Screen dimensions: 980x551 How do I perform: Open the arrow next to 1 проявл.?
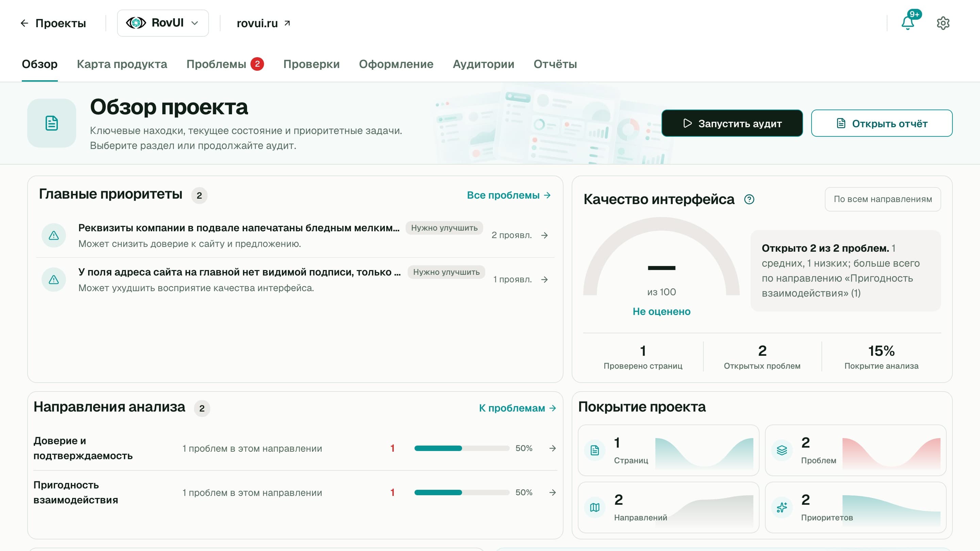point(544,280)
